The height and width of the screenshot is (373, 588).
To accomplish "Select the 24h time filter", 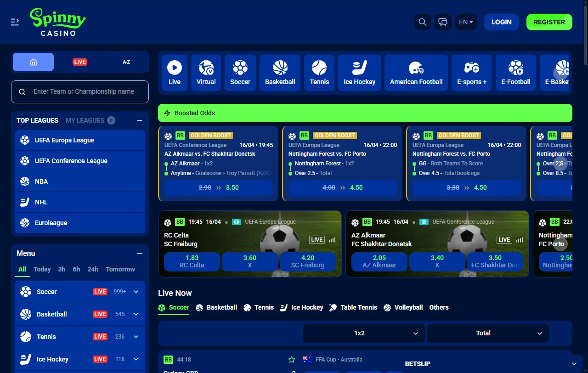I will point(93,269).
